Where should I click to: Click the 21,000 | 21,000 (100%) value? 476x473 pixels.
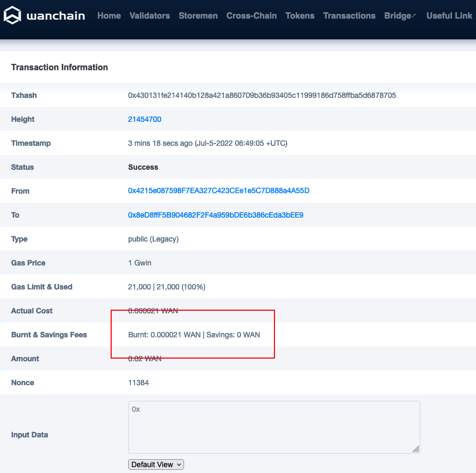[x=166, y=287]
